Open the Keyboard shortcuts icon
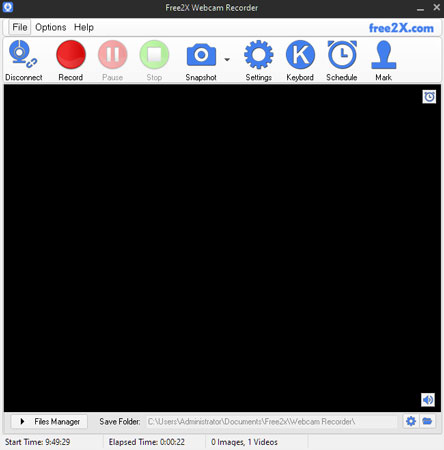444x450 pixels. tap(300, 54)
